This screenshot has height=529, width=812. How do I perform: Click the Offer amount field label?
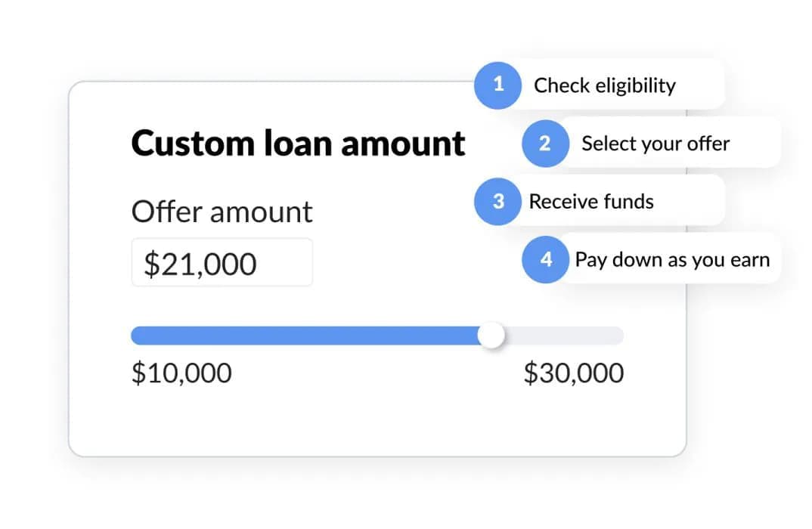click(x=222, y=212)
